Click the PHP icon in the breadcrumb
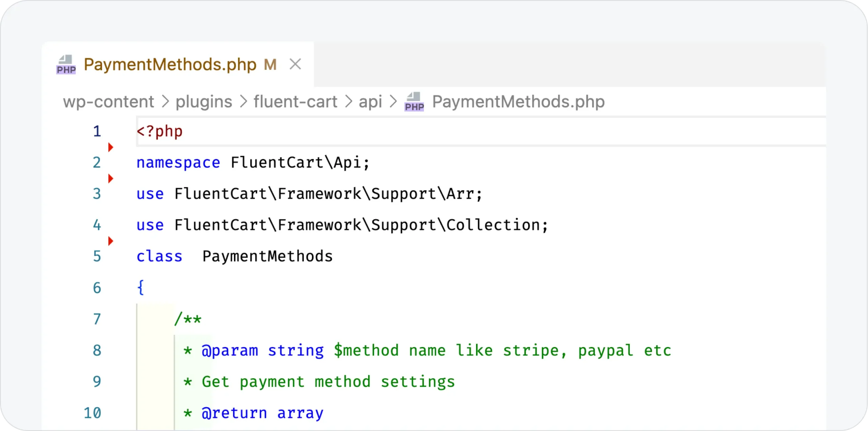This screenshot has width=868, height=431. [414, 102]
